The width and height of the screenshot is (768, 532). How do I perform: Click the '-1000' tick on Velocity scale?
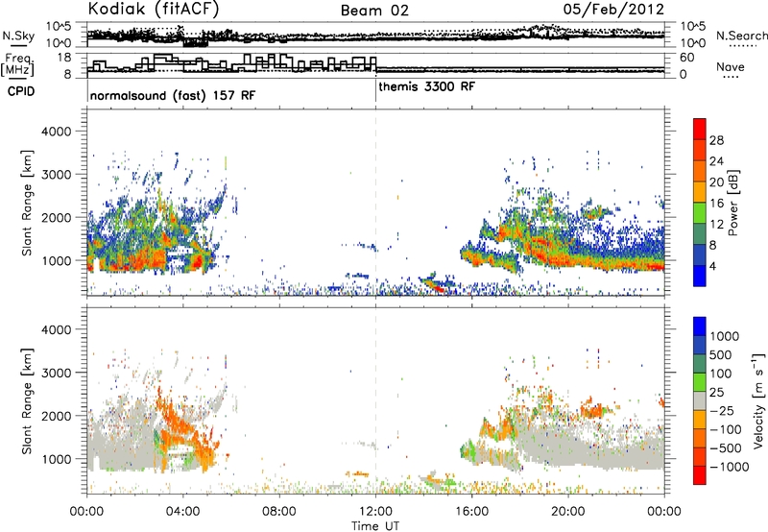[x=729, y=467]
